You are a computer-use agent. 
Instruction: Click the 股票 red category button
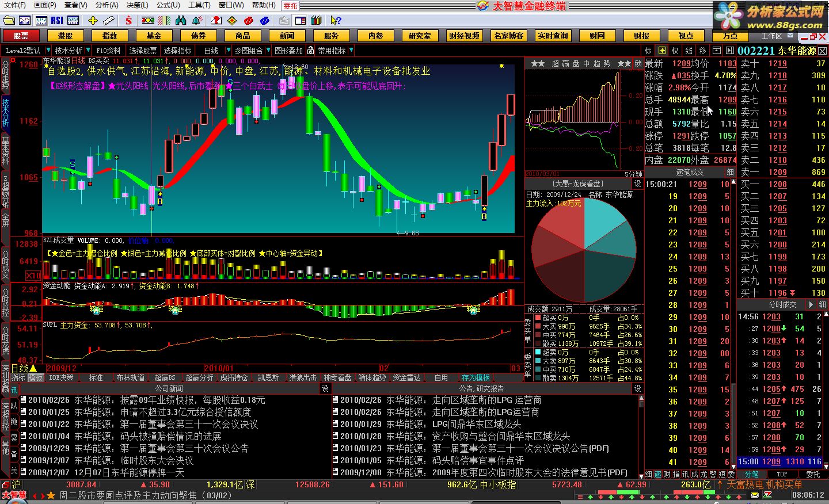[21, 36]
